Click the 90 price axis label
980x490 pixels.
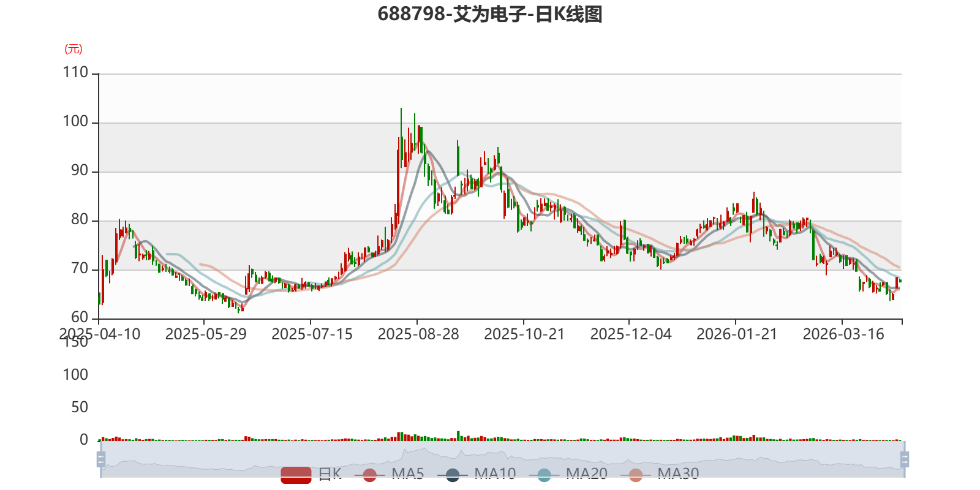[80, 170]
